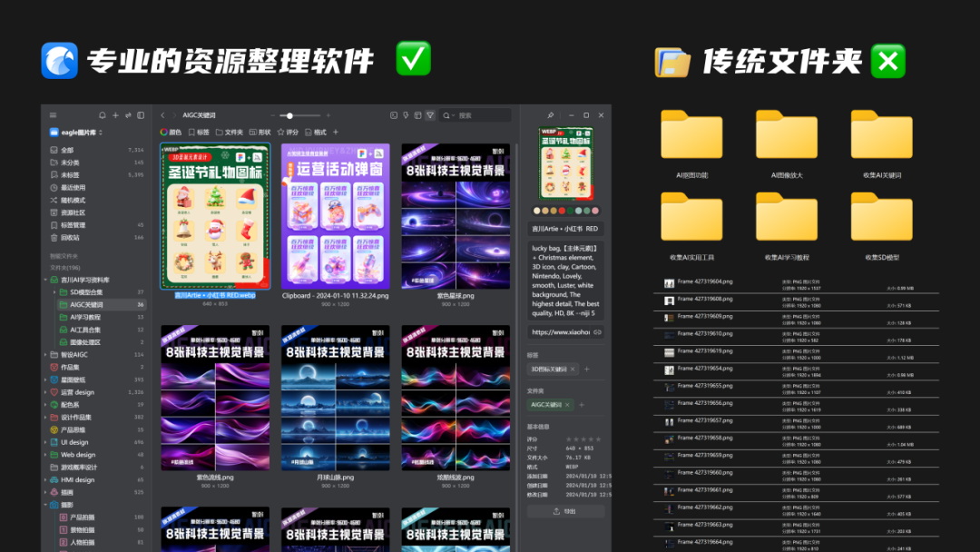Screen dimensions: 980x552
Task: Open the 格式 format filter
Action: point(316,132)
